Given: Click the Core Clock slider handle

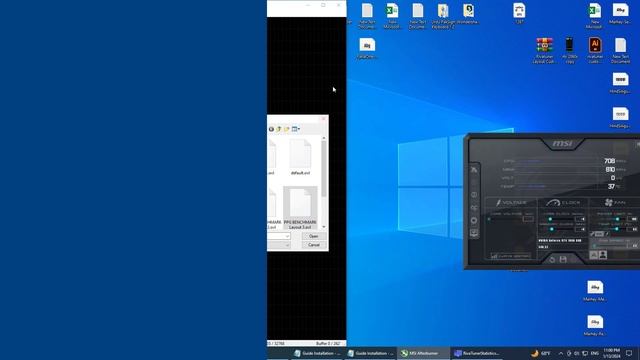Looking at the screenshot, I should click(x=550, y=219).
